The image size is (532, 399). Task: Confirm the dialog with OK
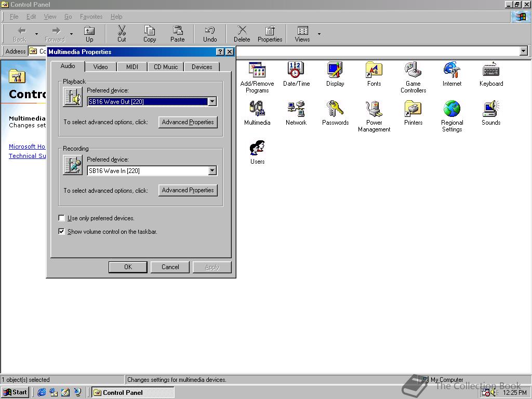click(128, 267)
